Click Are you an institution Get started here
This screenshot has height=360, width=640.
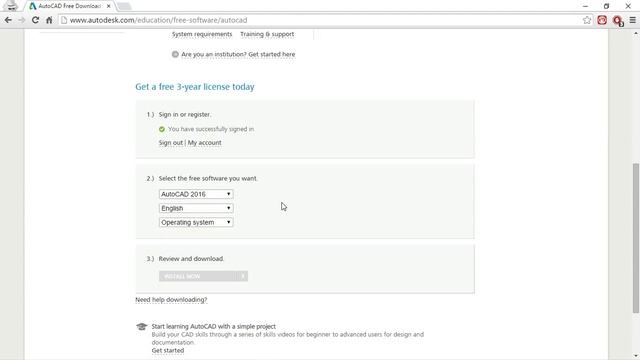pyautogui.click(x=238, y=54)
